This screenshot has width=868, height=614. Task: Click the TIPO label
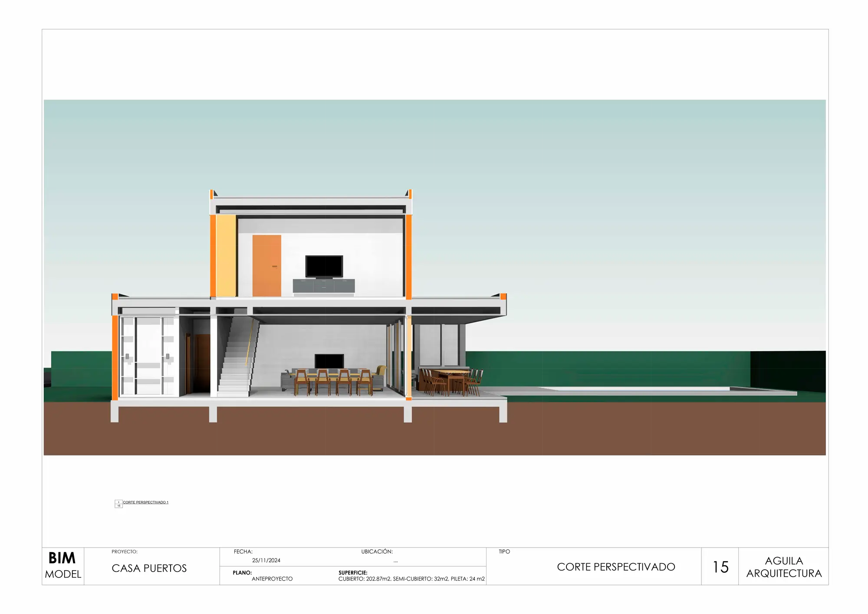click(504, 552)
